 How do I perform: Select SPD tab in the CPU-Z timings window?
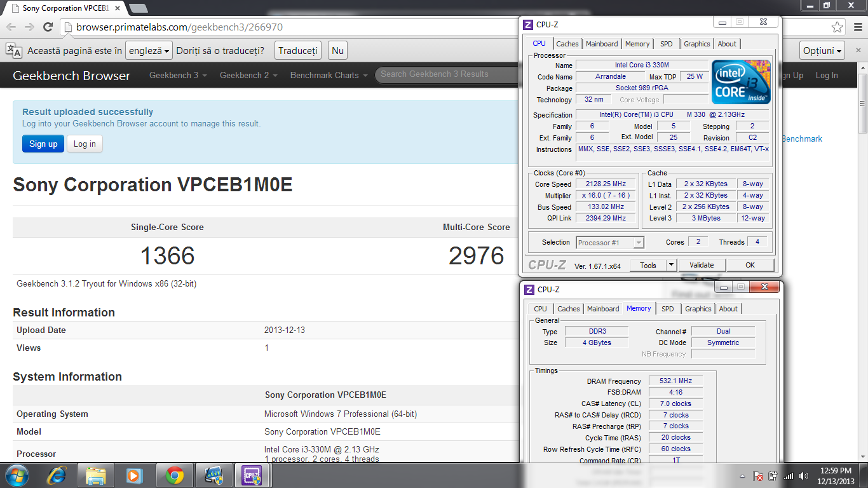667,309
